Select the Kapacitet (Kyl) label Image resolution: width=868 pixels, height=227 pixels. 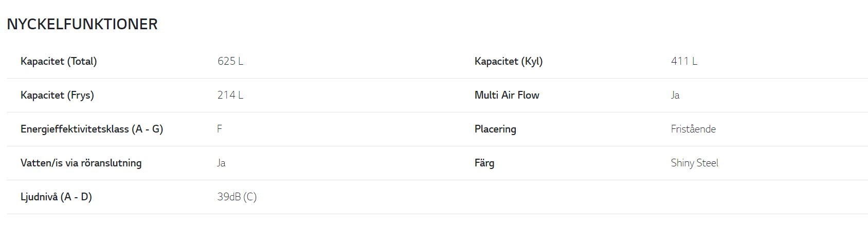point(509,61)
